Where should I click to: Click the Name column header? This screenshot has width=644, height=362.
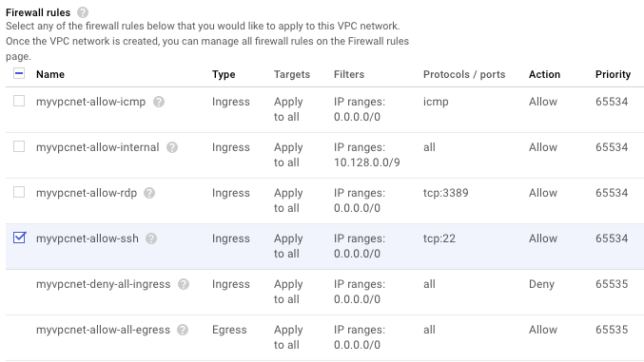[50, 74]
